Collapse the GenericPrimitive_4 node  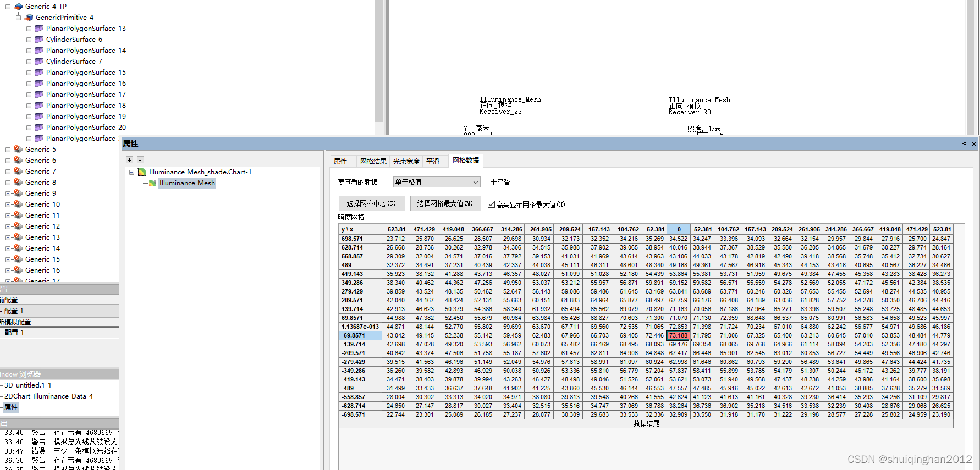click(19, 18)
